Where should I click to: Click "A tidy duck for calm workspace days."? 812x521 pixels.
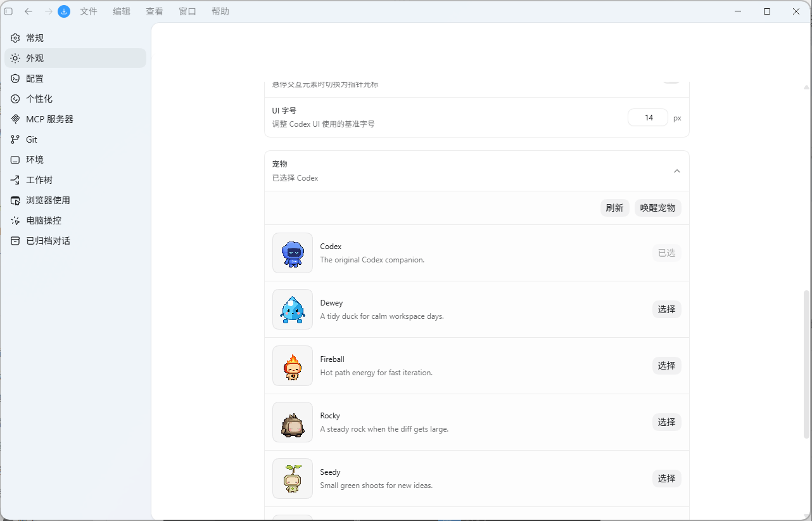point(382,316)
